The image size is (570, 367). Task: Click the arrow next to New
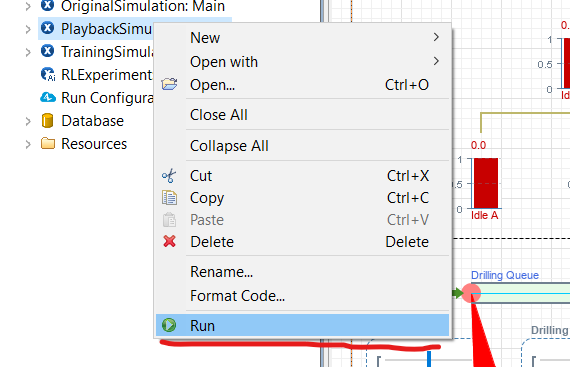pyautogui.click(x=436, y=37)
